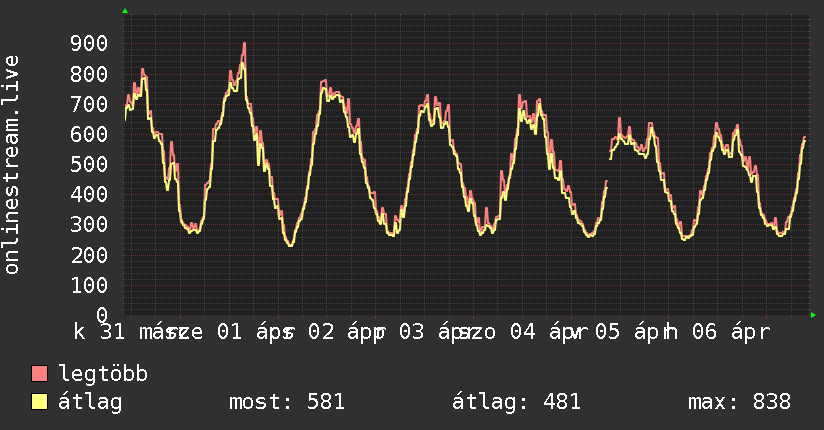824x430 pixels.
Task: Click the y-axis label 500
Action: pyautogui.click(x=89, y=165)
